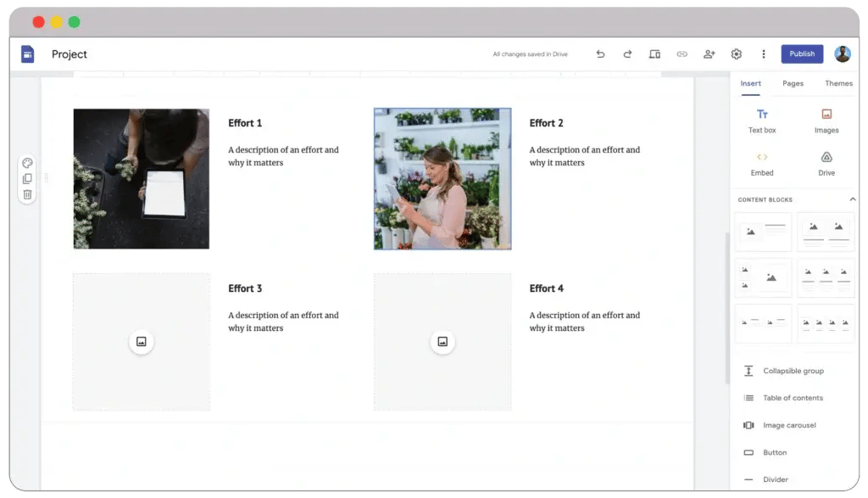Insert a Text box
This screenshot has width=868, height=498.
762,120
